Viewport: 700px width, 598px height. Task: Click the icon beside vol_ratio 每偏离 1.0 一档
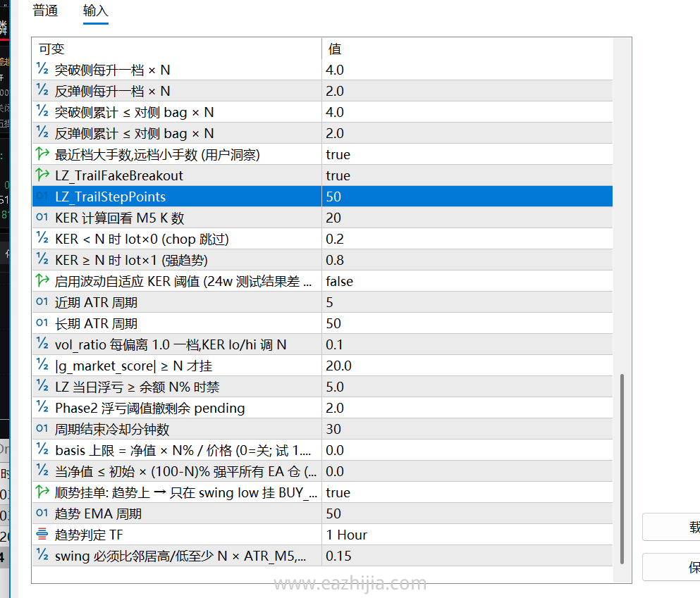point(42,344)
